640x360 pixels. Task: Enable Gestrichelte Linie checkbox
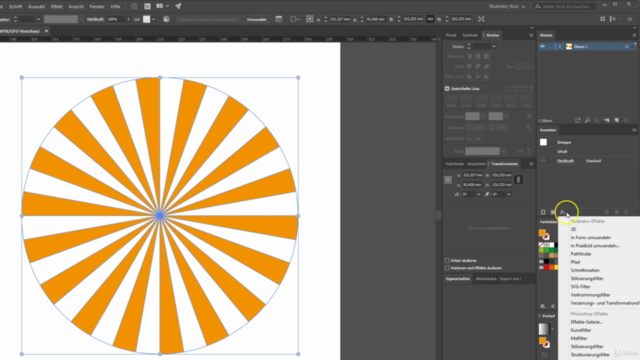pyautogui.click(x=447, y=89)
